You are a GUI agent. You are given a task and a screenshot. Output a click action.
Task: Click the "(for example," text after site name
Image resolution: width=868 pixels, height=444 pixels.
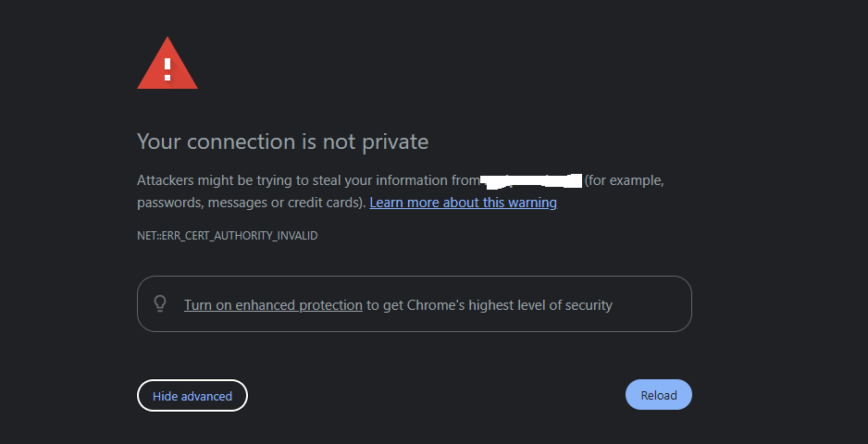click(x=625, y=180)
